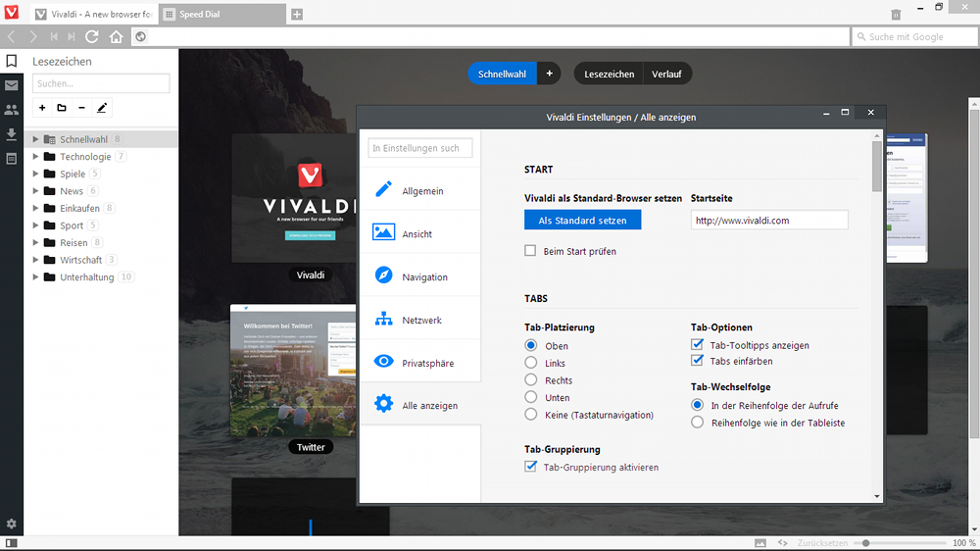This screenshot has height=551, width=980.
Task: Expand the Spiele bookmark folder
Action: (35, 174)
